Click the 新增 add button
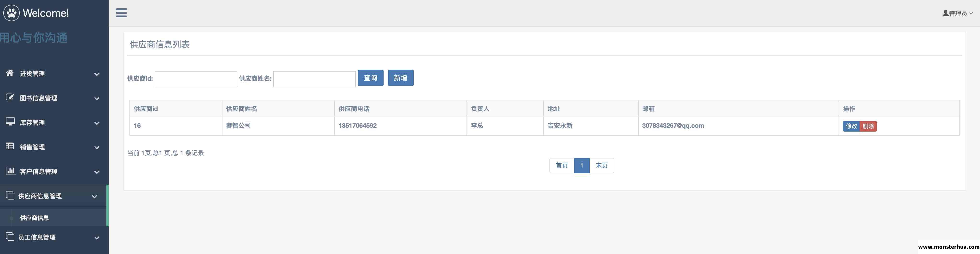The height and width of the screenshot is (254, 980). [401, 78]
